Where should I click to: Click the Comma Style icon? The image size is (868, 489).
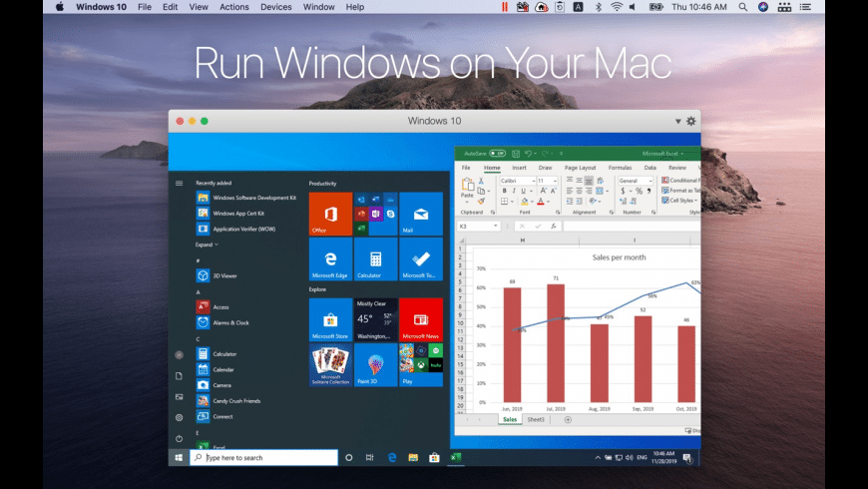[649, 191]
